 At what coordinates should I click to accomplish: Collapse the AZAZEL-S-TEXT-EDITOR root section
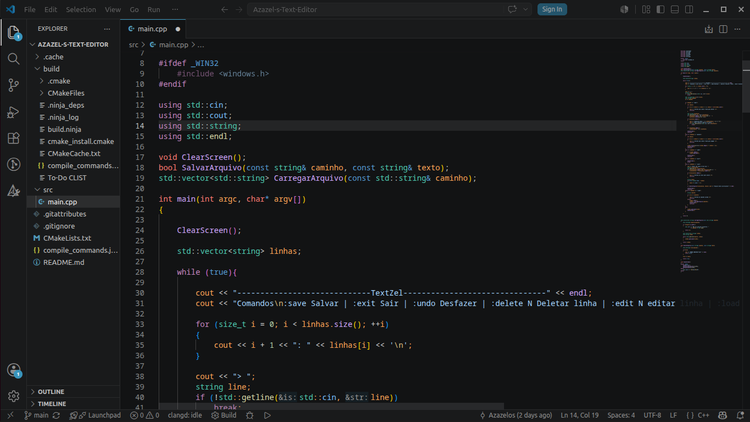74,44
